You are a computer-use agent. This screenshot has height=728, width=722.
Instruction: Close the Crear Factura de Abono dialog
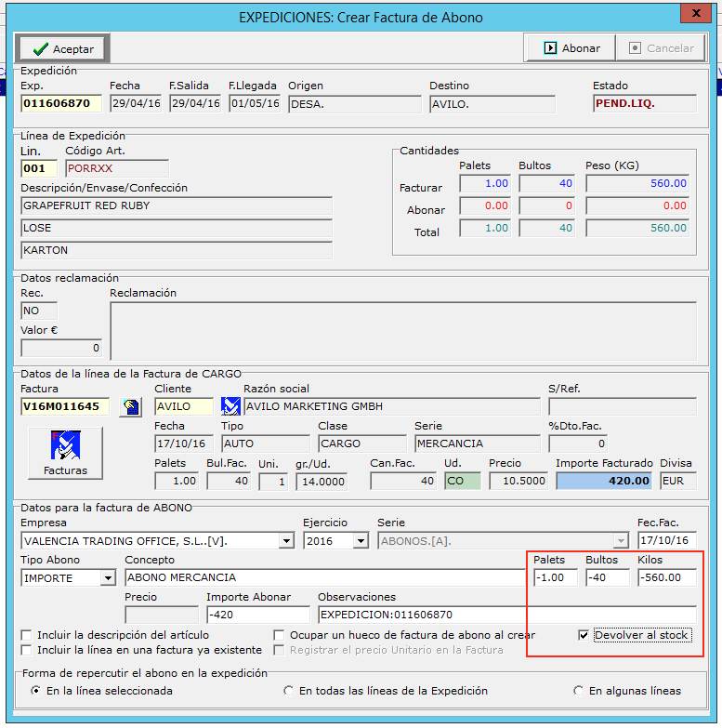pos(695,15)
